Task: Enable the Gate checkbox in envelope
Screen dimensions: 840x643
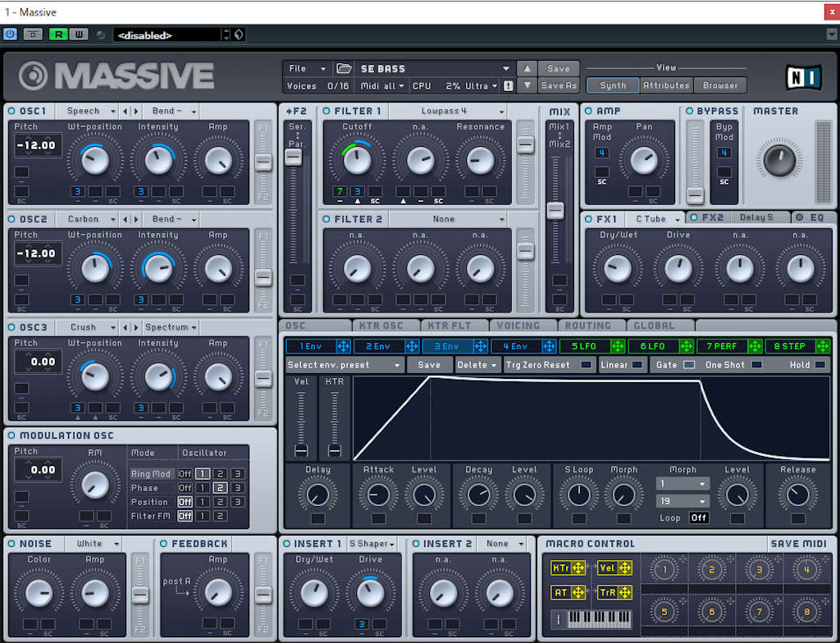Action: click(x=689, y=365)
